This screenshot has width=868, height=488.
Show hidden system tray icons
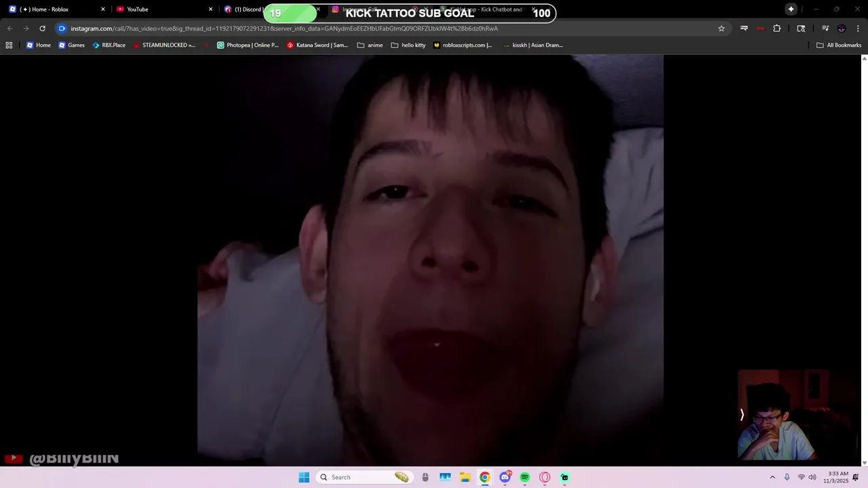(x=772, y=477)
